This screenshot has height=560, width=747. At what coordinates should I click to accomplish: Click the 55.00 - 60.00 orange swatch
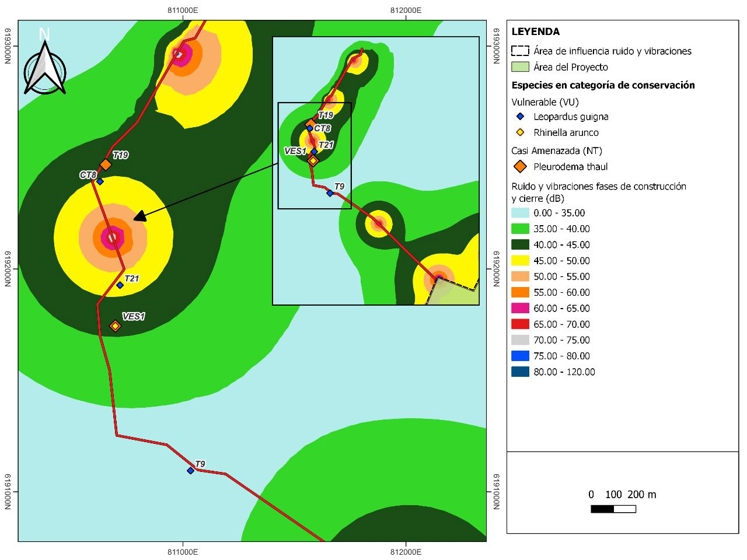pos(520,292)
